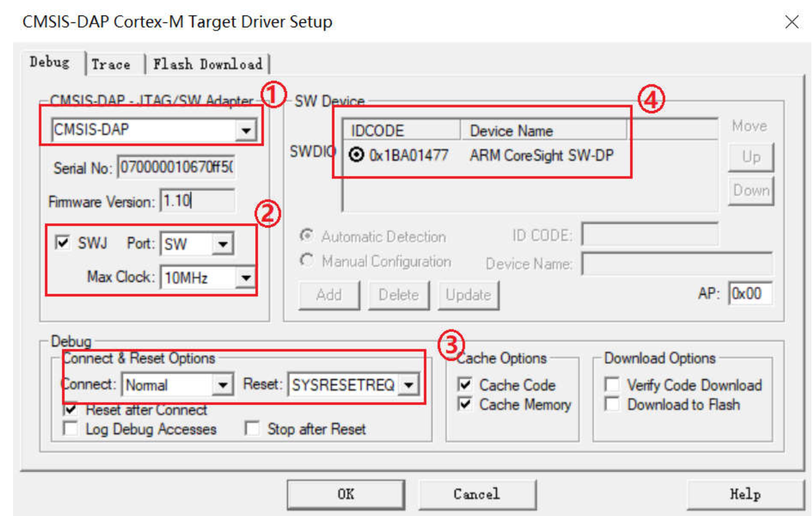The height and width of the screenshot is (516, 812).
Task: Open the Flash Download tab
Action: pos(208,64)
